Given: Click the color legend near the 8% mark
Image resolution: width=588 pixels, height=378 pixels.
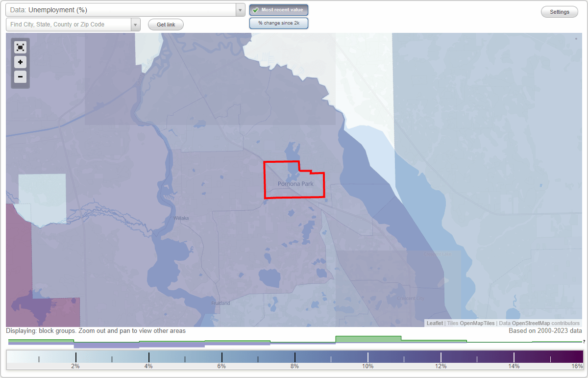Looking at the screenshot, I should point(294,355).
